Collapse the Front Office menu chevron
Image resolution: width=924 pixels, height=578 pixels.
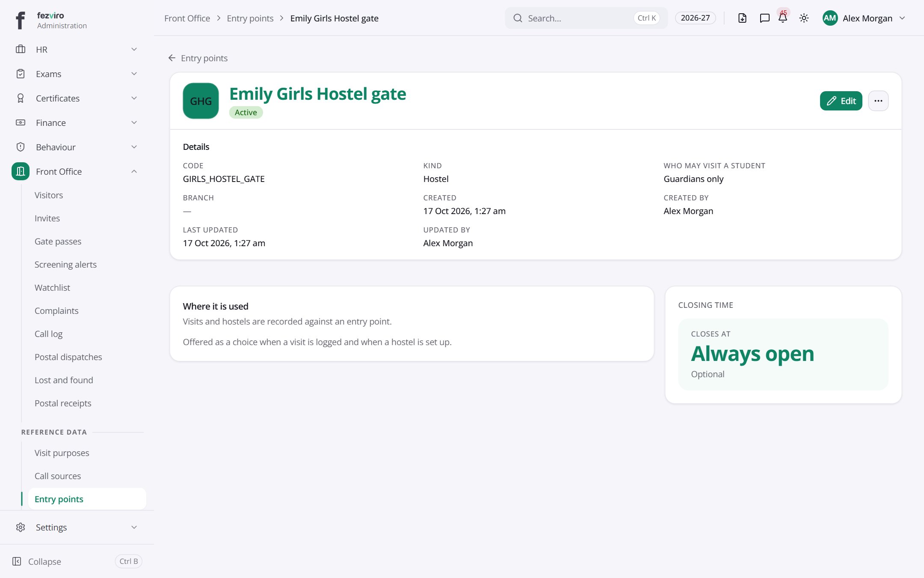[134, 171]
